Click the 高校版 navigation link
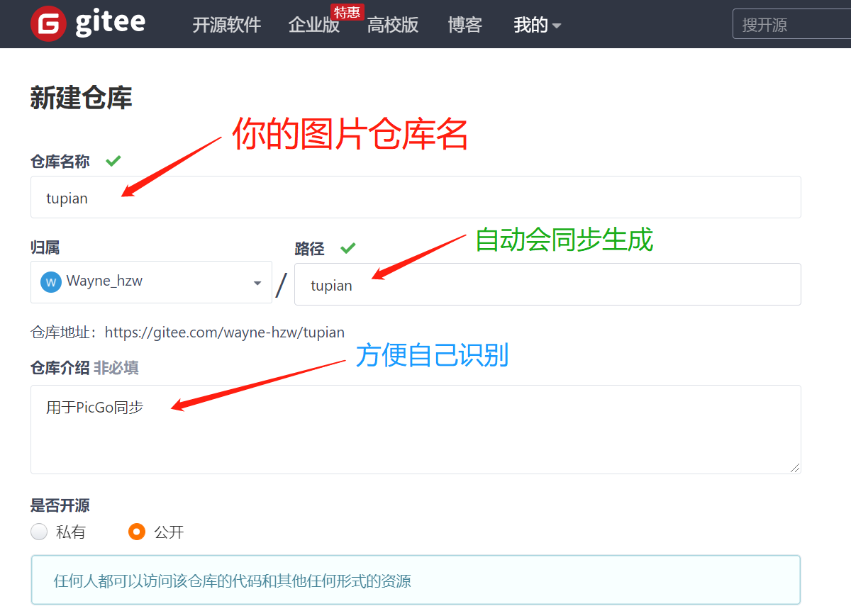This screenshot has height=616, width=851. [x=393, y=24]
